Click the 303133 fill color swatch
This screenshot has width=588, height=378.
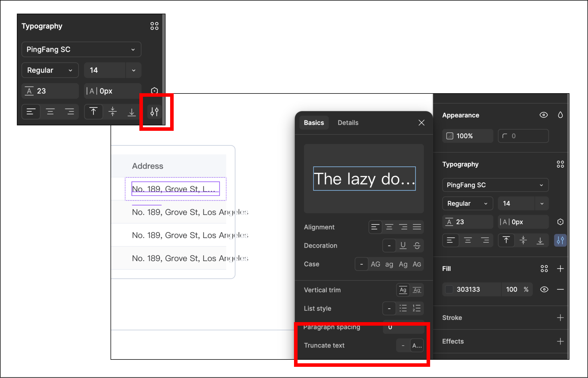tap(449, 289)
